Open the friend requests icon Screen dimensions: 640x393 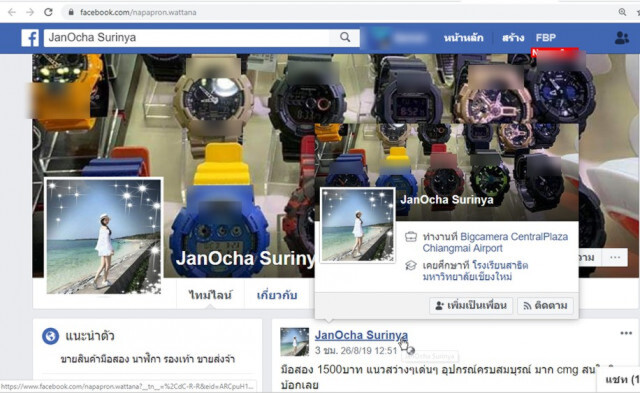pos(622,38)
